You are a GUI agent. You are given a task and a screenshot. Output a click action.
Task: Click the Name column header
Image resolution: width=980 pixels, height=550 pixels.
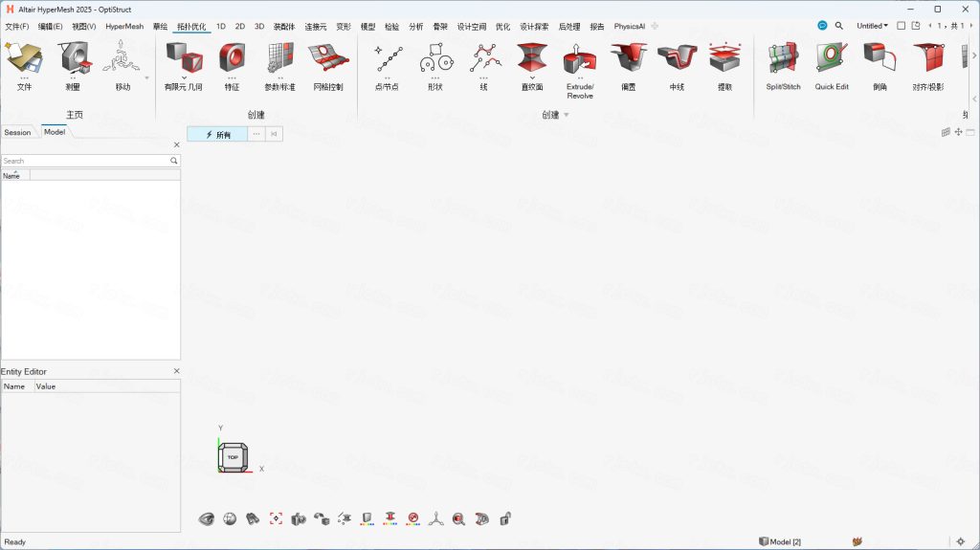click(11, 176)
